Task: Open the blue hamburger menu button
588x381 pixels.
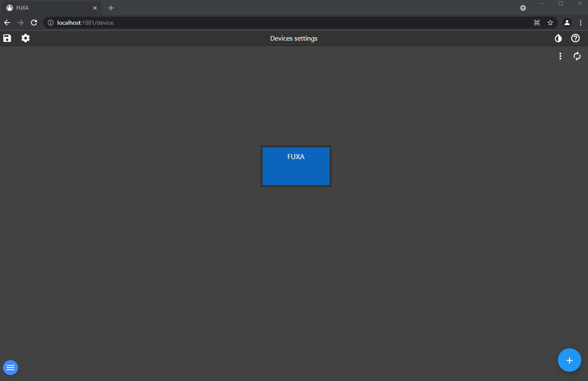Action: click(10, 368)
